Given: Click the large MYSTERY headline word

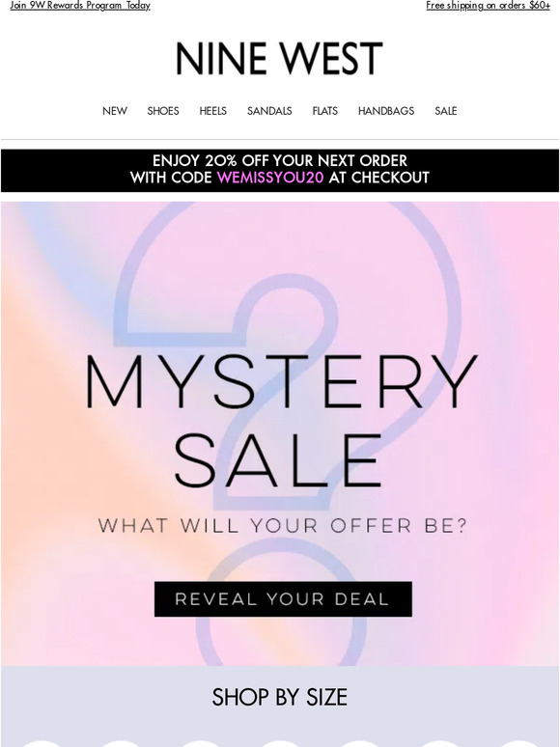Looking at the screenshot, I should coord(281,382).
